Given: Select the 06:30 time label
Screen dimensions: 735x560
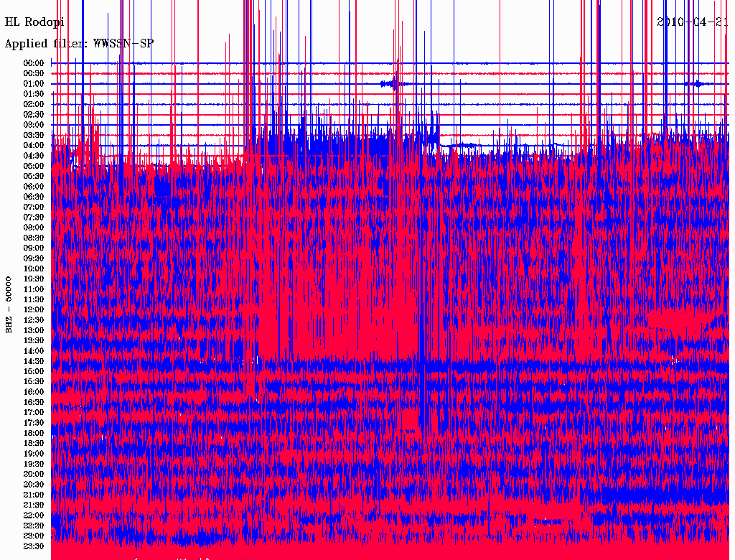Looking at the screenshot, I should tap(34, 197).
